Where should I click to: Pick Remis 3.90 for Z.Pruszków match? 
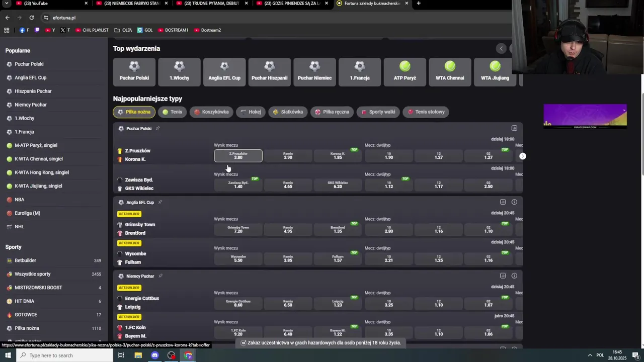[x=288, y=156]
